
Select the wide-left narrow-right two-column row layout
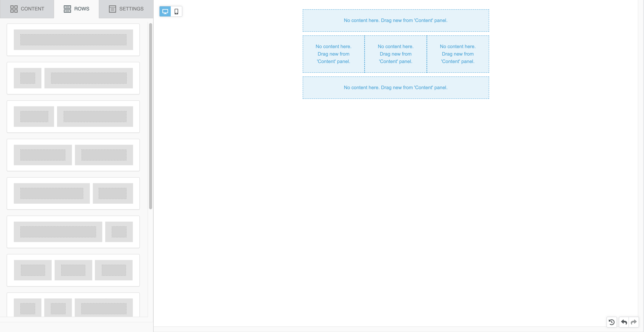73,232
